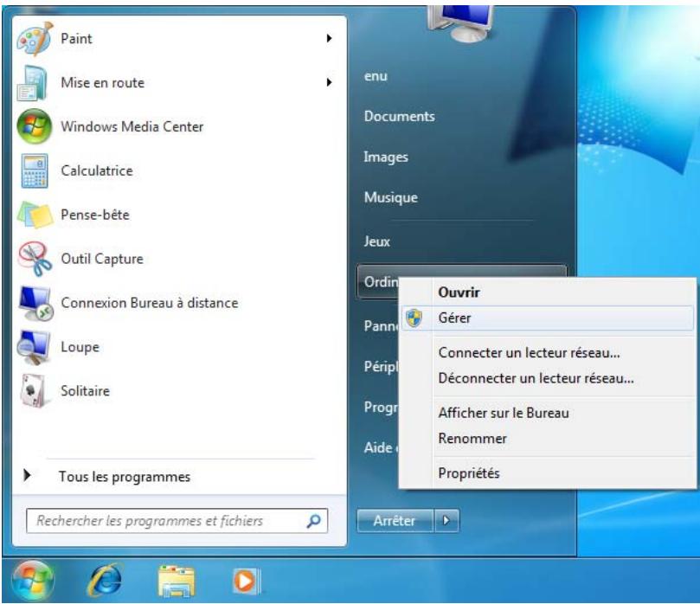700x604 pixels.
Task: Open Internet Explorer from the taskbar
Action: tap(106, 581)
